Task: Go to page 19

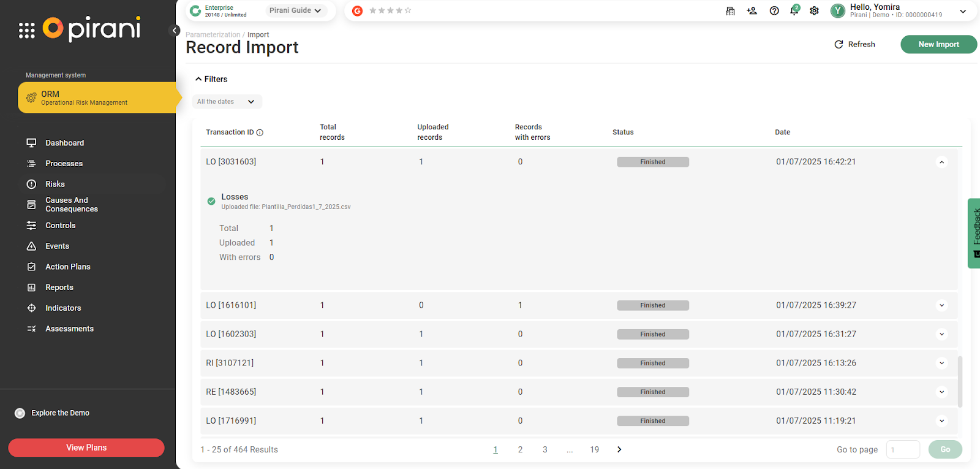Action: click(x=594, y=449)
